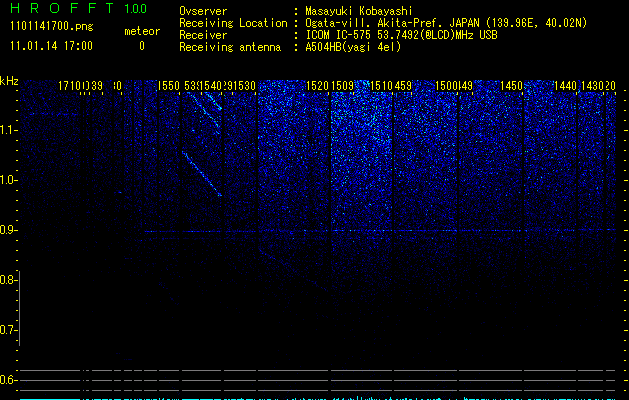Image resolution: width=629 pixels, height=400 pixels.
Task: Click the vertical gray bar beside 0.7 kHz
Action: (x=20, y=308)
